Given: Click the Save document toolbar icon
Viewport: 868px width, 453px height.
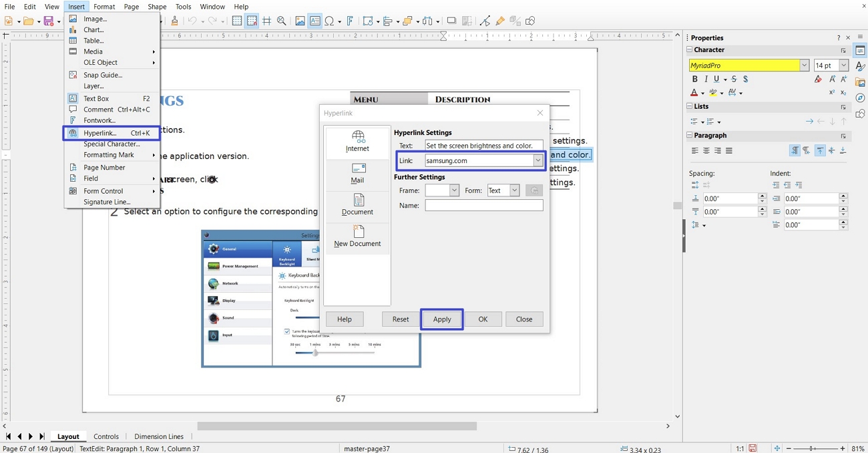Looking at the screenshot, I should 49,21.
